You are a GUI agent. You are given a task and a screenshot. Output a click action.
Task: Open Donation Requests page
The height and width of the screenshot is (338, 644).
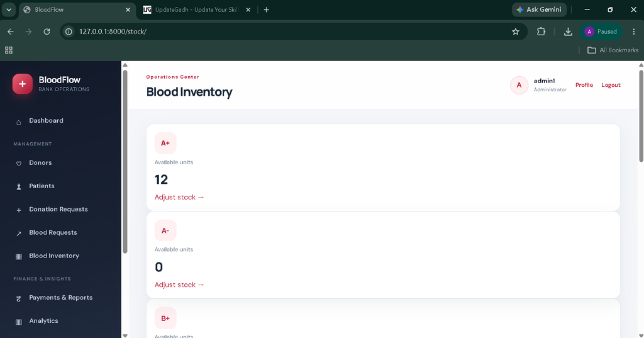pos(58,210)
